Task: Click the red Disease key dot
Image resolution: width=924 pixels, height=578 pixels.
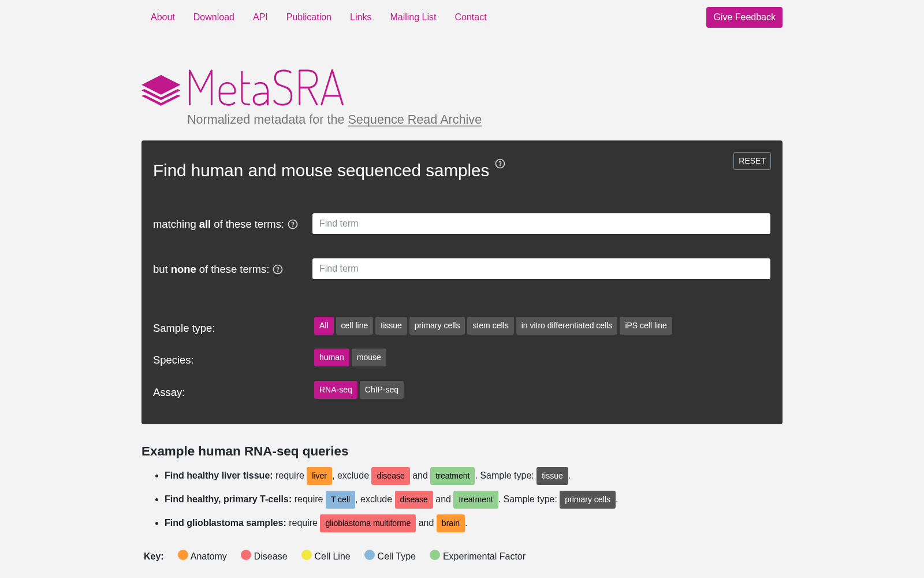Action: click(x=246, y=555)
